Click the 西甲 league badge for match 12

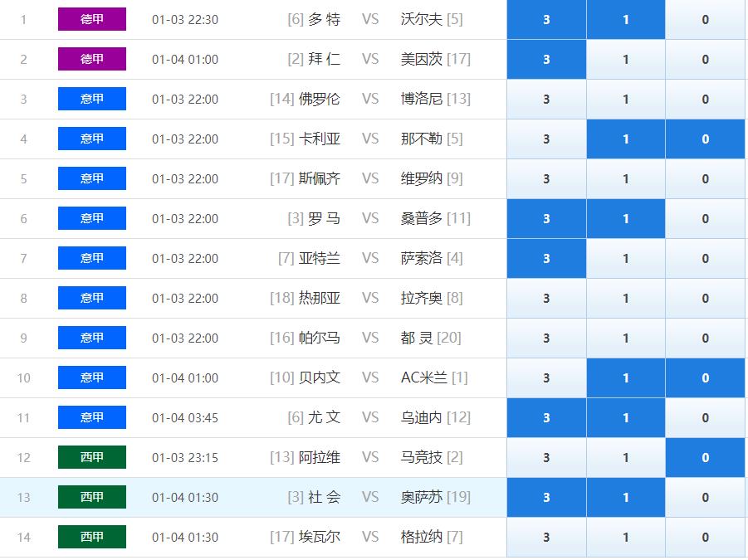(x=92, y=457)
